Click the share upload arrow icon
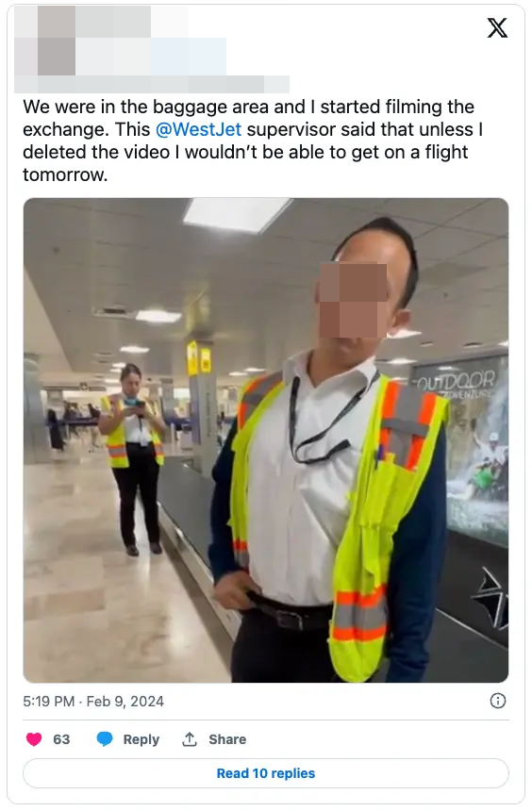The width and height of the screenshot is (532, 811). pos(190,739)
